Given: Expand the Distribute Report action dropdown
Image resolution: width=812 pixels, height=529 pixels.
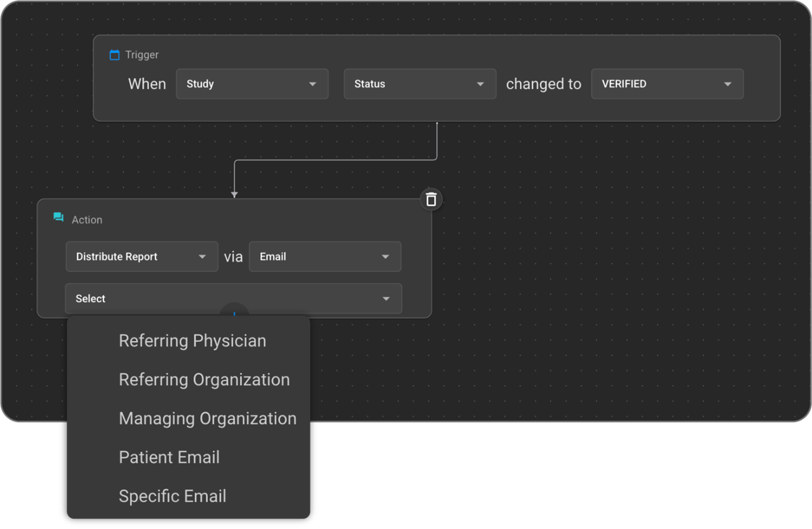Looking at the screenshot, I should click(x=141, y=257).
